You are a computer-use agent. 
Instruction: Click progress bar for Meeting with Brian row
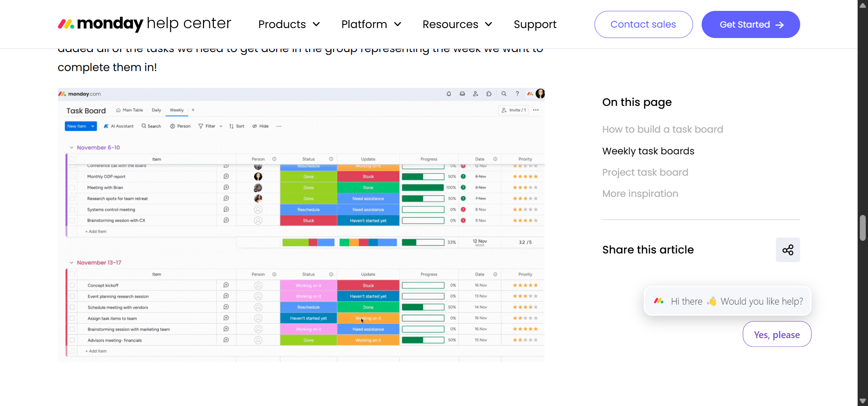coord(423,187)
